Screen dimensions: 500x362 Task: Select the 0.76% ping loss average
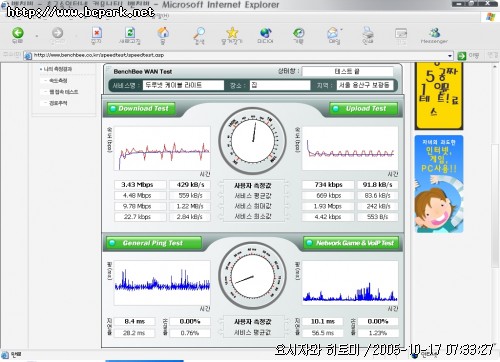pyautogui.click(x=190, y=333)
